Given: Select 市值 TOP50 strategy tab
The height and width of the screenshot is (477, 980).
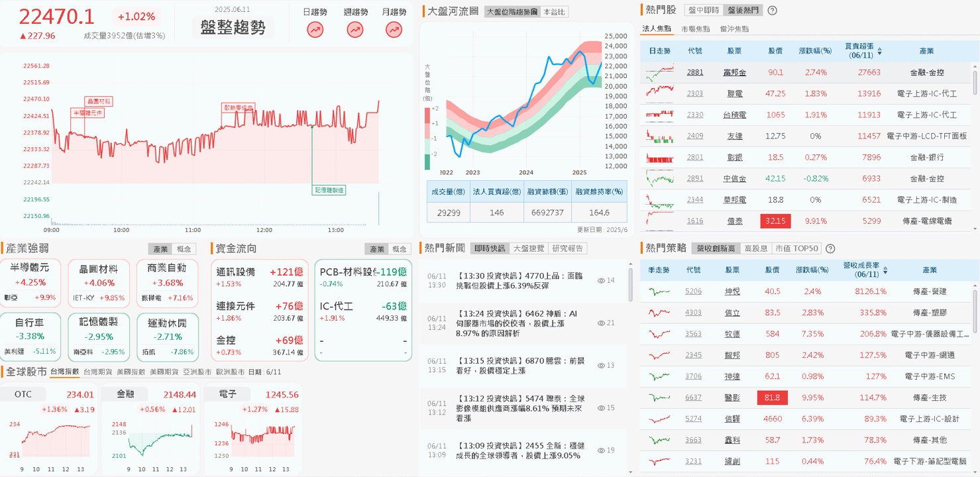Looking at the screenshot, I should click(x=796, y=248).
